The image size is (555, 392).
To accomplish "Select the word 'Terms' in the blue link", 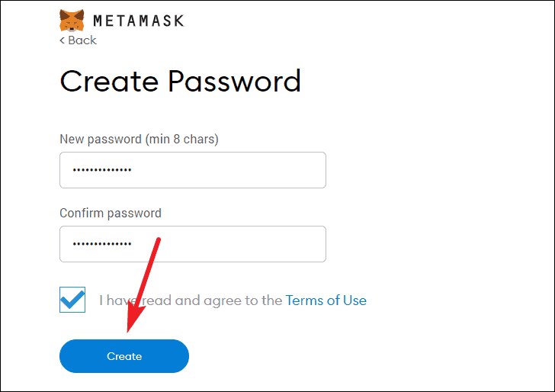I will click(305, 300).
